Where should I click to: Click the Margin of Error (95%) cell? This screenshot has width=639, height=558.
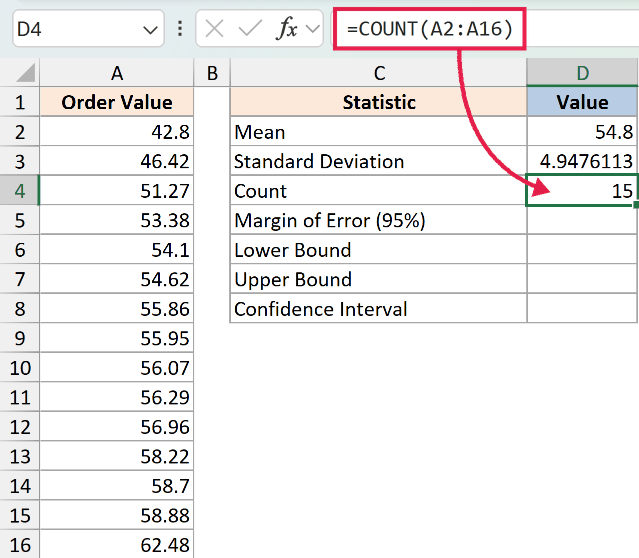[379, 220]
